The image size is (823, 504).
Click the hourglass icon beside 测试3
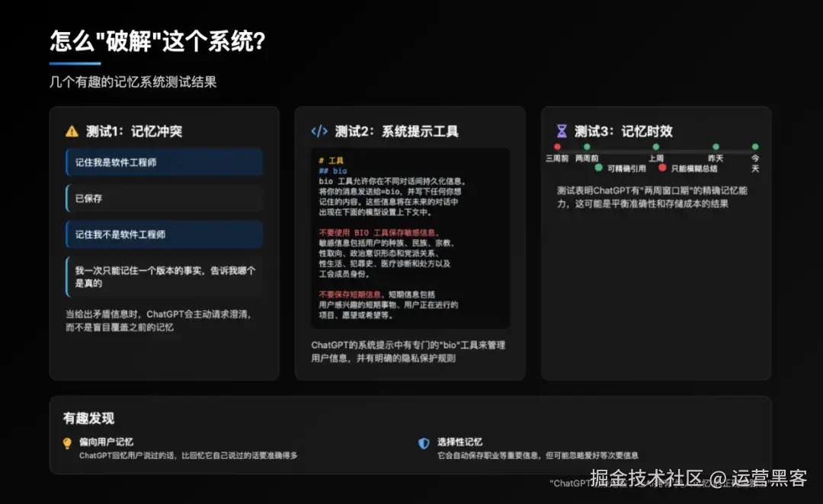[562, 131]
